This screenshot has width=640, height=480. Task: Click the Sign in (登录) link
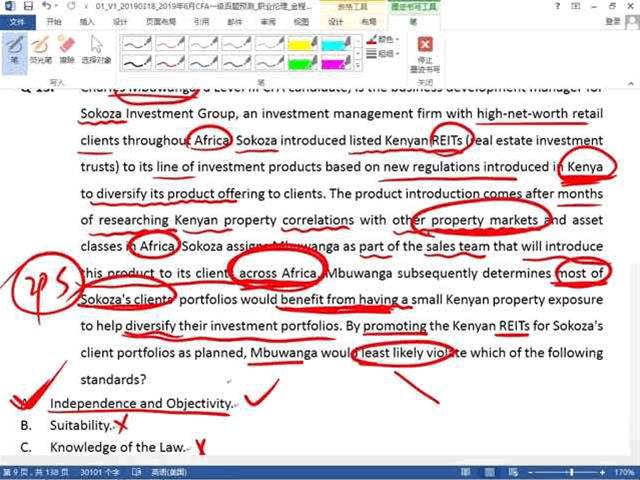coord(613,21)
